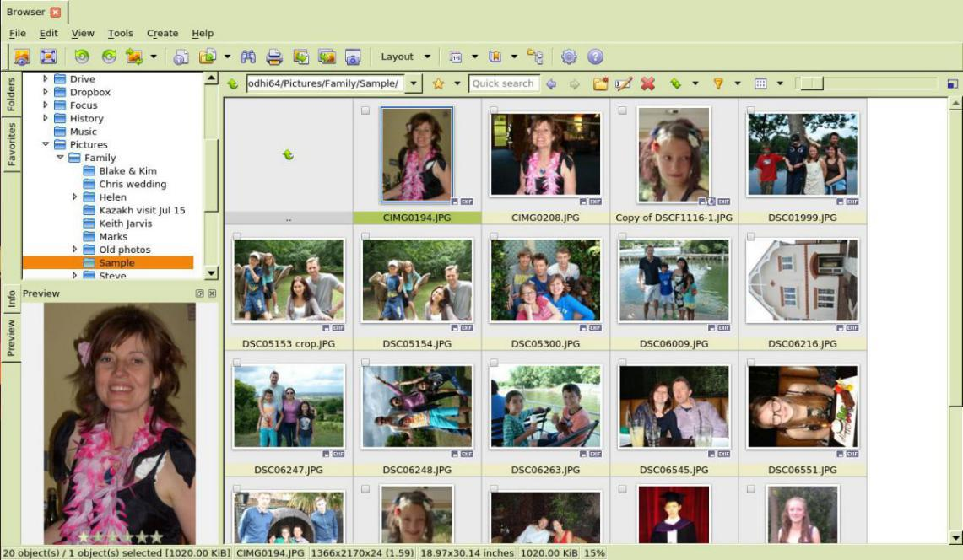963x560 pixels.
Task: Select the Blake & Kim folder
Action: tap(127, 170)
